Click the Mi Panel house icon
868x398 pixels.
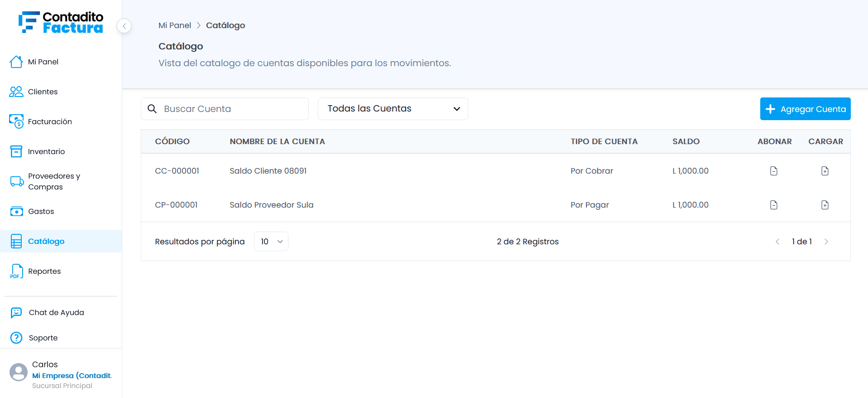[x=16, y=62]
